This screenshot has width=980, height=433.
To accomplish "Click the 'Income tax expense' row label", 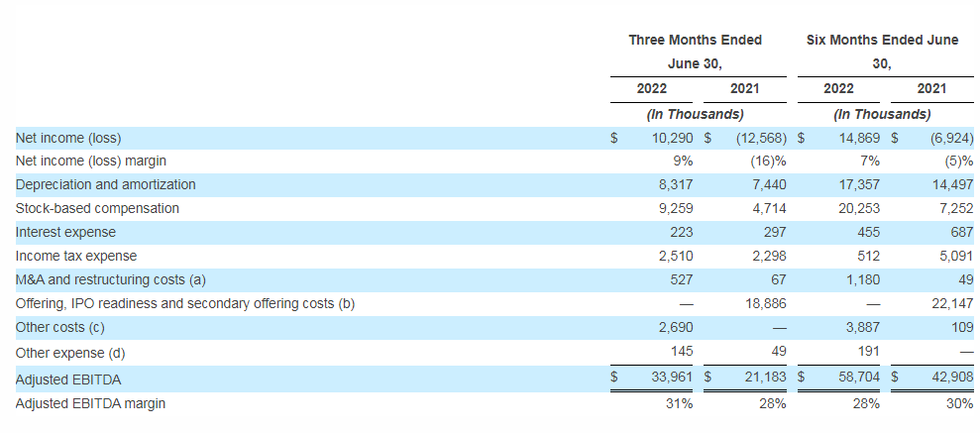I will pyautogui.click(x=76, y=257).
